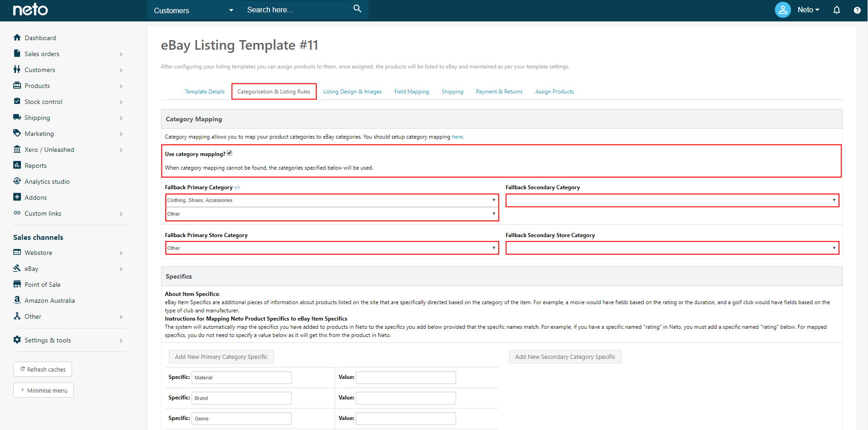Click the Search here input field
The height and width of the screenshot is (430, 868).
296,10
